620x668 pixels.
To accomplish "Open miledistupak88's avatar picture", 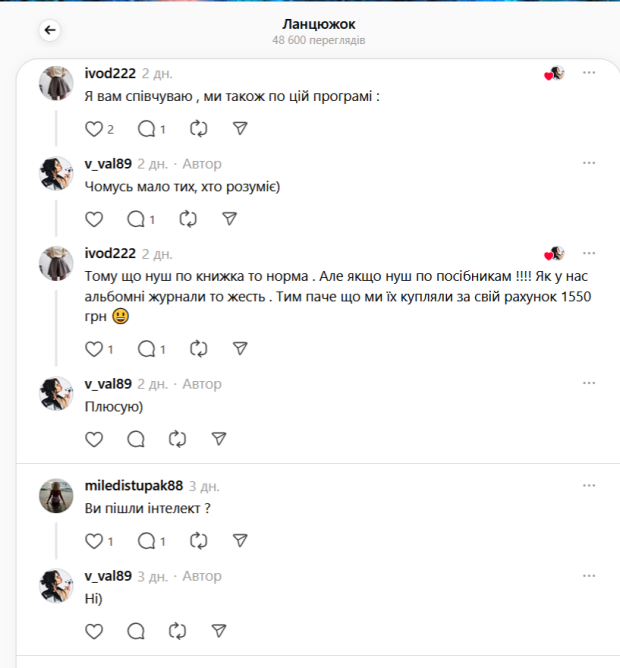I will pos(56,495).
